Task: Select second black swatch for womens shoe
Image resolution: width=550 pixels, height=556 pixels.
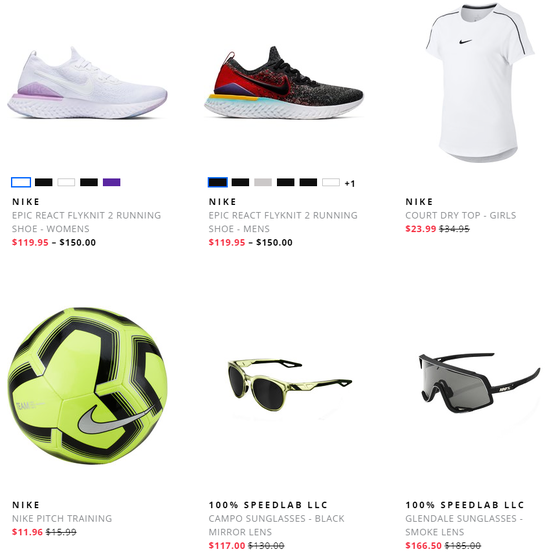Action: click(89, 182)
